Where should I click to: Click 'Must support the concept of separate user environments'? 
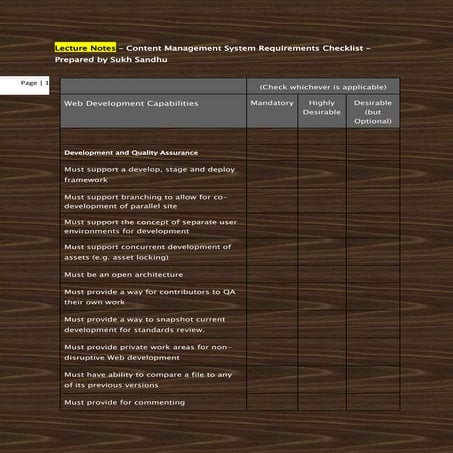click(150, 226)
